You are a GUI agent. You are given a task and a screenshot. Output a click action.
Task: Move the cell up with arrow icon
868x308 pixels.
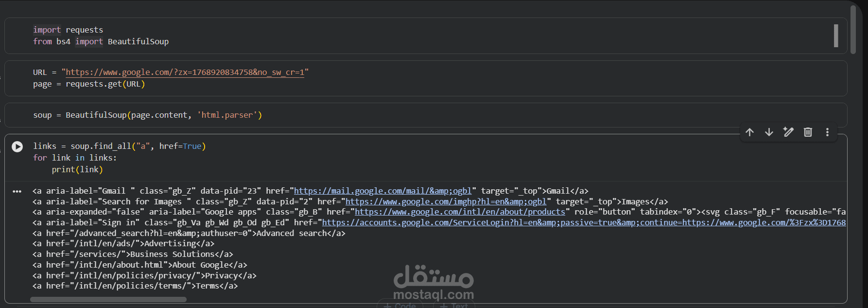click(749, 132)
